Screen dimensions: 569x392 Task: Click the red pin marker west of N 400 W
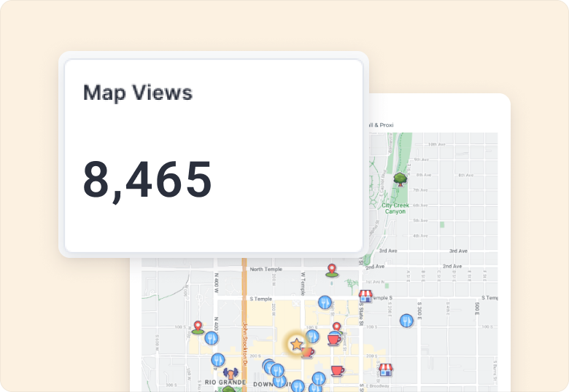click(198, 327)
